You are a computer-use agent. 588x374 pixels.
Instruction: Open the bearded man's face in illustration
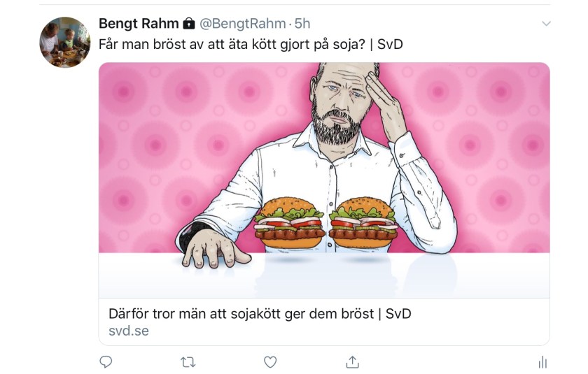pyautogui.click(x=338, y=106)
